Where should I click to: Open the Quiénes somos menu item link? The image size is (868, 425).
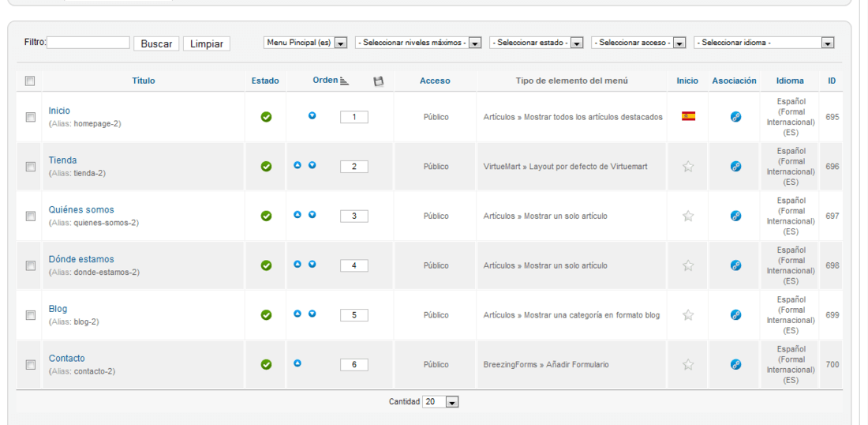81,209
